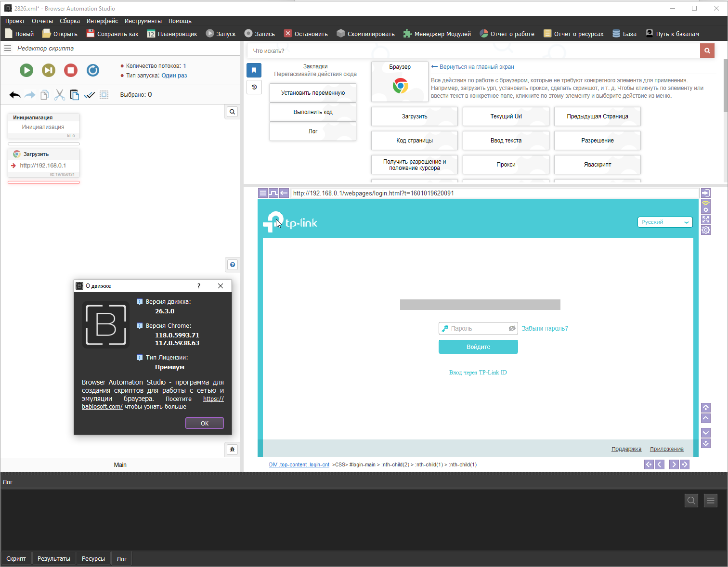Viewport: 728px width, 567px height.
Task: Click the blue bookmark icon
Action: point(254,70)
